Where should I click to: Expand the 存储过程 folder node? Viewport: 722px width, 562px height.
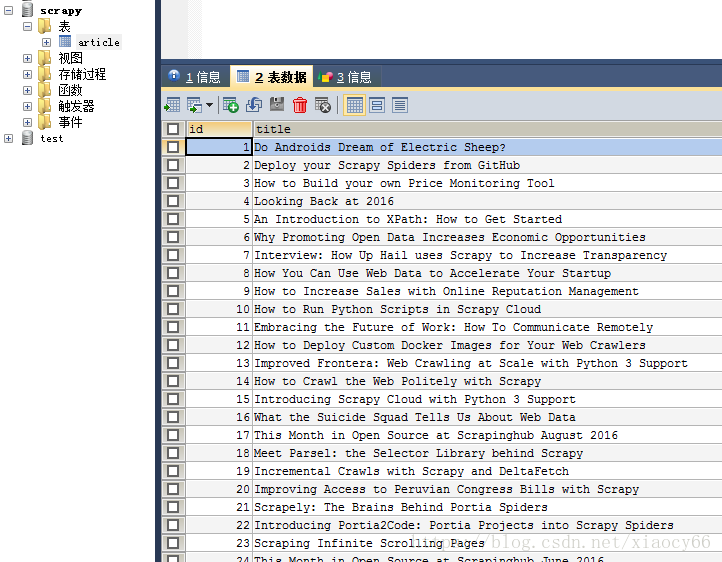[x=27, y=74]
